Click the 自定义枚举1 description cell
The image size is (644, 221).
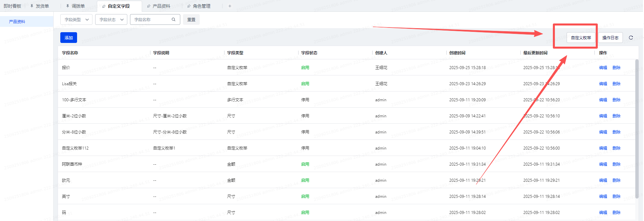coord(164,148)
